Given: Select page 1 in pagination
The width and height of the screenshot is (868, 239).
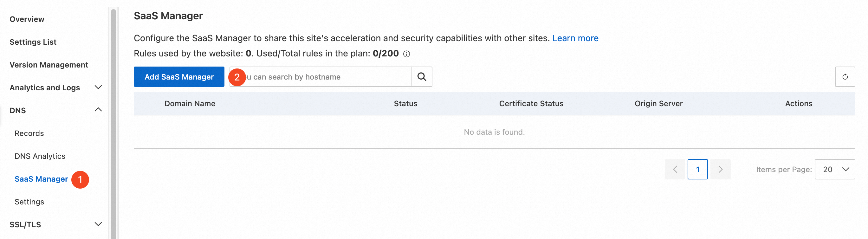Looking at the screenshot, I should point(697,169).
